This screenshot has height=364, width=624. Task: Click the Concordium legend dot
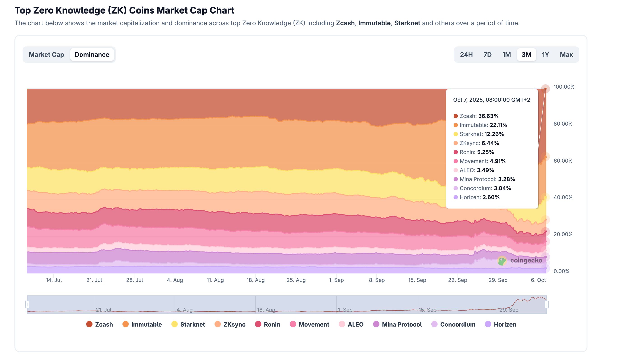pyautogui.click(x=434, y=324)
